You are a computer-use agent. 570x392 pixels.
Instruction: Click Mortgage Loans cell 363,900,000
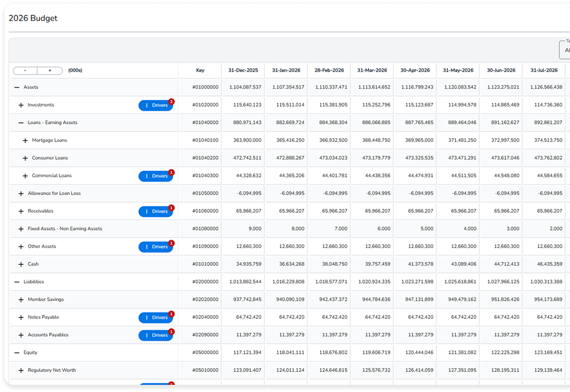tap(247, 140)
